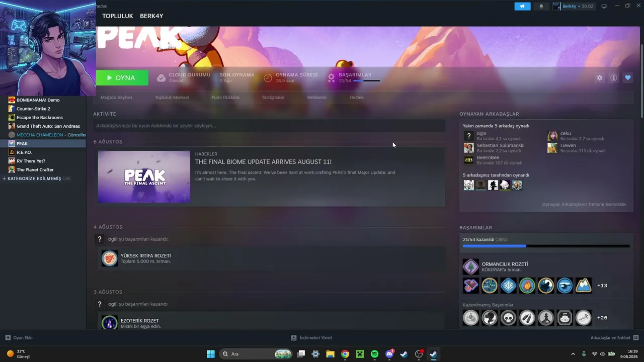Open the ORMANCILIK ROZETİ achievement icon

pyautogui.click(x=471, y=266)
